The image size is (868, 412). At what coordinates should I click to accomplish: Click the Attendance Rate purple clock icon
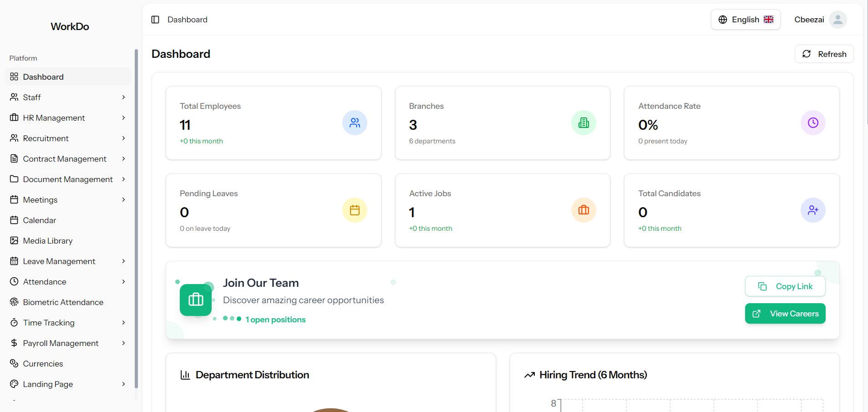(x=813, y=123)
